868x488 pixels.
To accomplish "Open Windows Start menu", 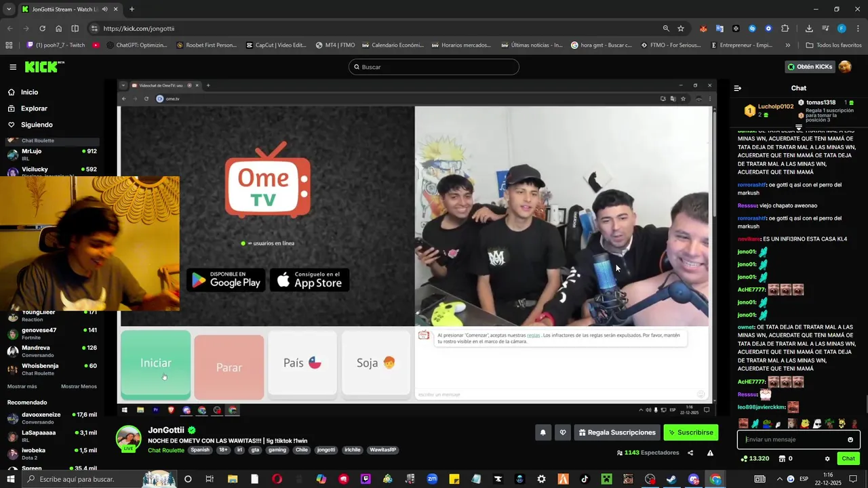I will 11,479.
